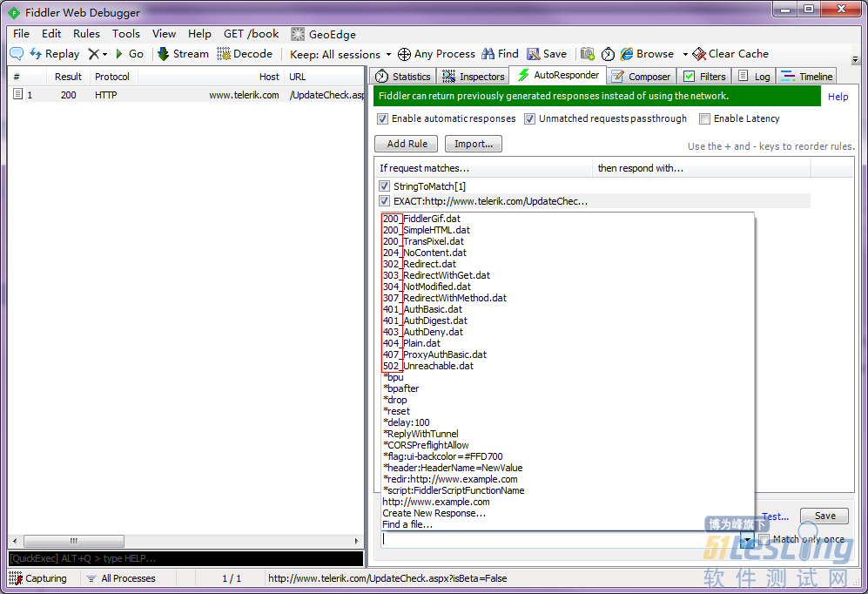Open the Keep: All sessions dropdown
The image size is (868, 594).
(340, 54)
